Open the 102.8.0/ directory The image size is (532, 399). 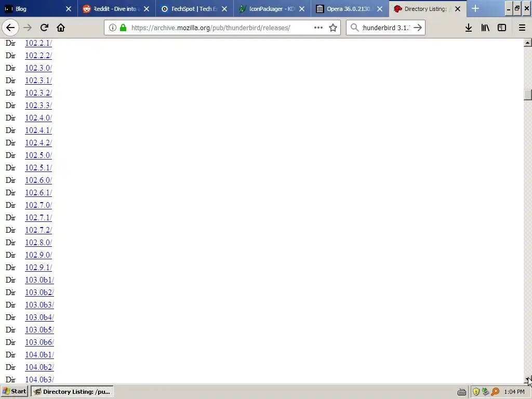tap(38, 243)
